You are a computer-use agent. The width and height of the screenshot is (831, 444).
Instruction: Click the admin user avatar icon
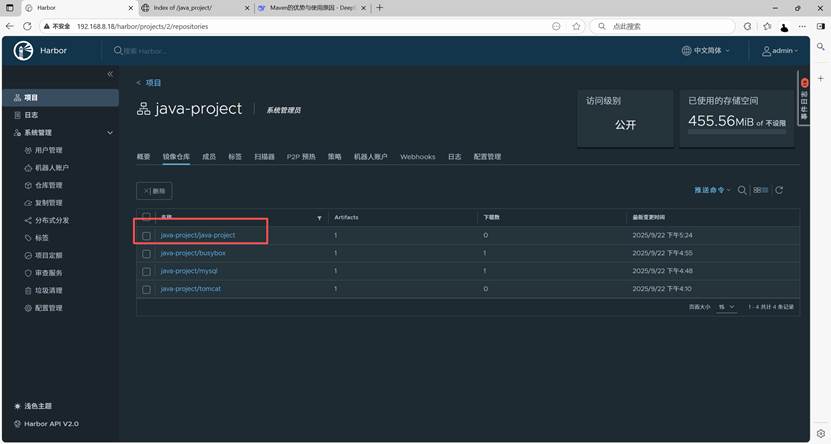tap(766, 51)
